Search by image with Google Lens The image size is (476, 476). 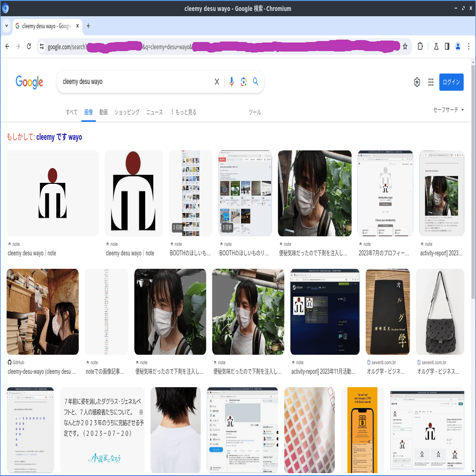coord(243,82)
